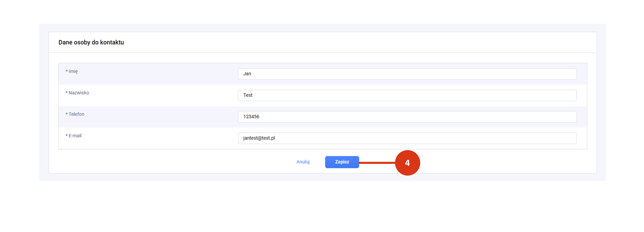
Task: Click the Nazwisko field label
Action: point(79,93)
